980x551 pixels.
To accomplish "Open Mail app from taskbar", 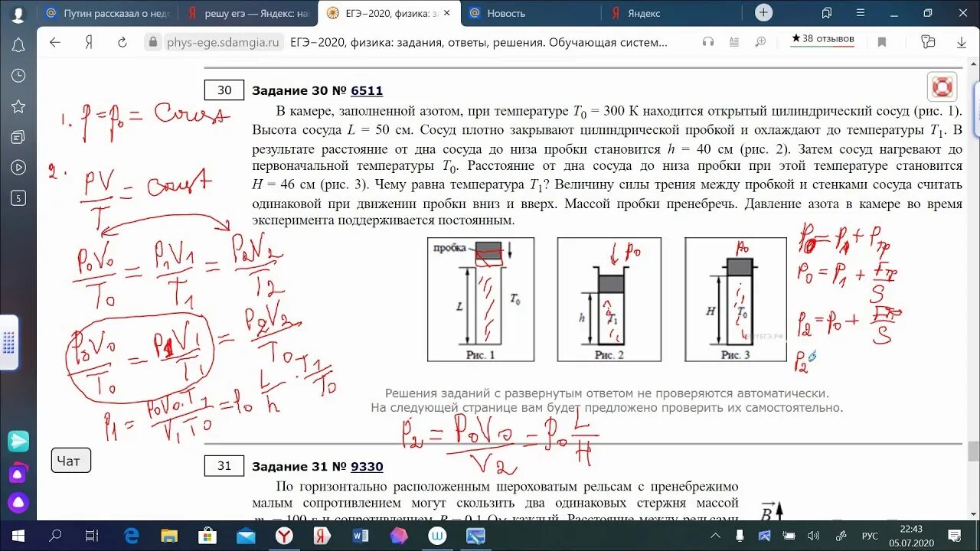I will pos(246,536).
